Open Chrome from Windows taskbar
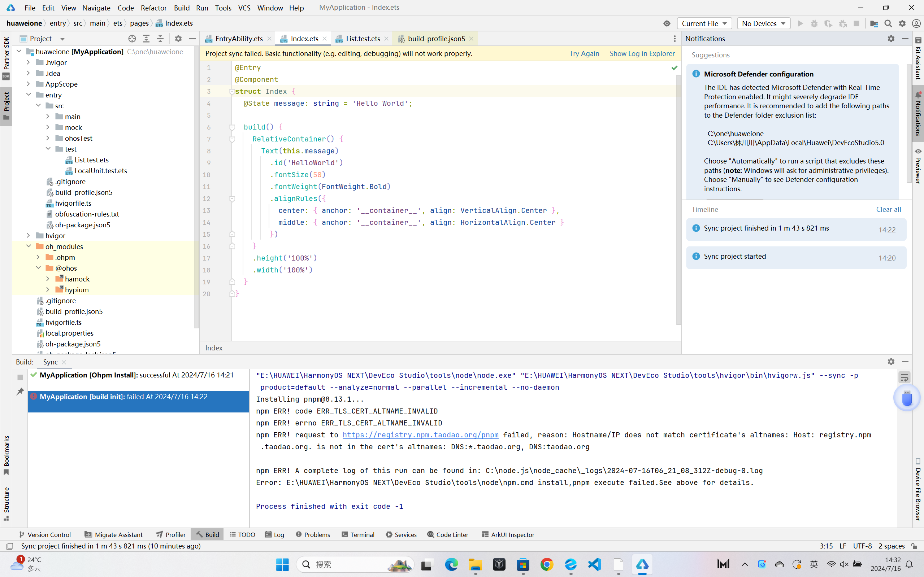The image size is (924, 577). click(546, 564)
